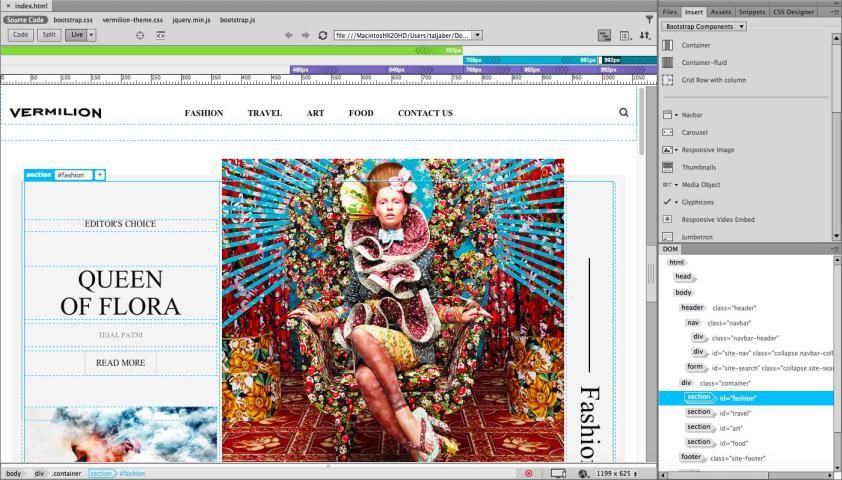Switch to Code view

point(20,35)
